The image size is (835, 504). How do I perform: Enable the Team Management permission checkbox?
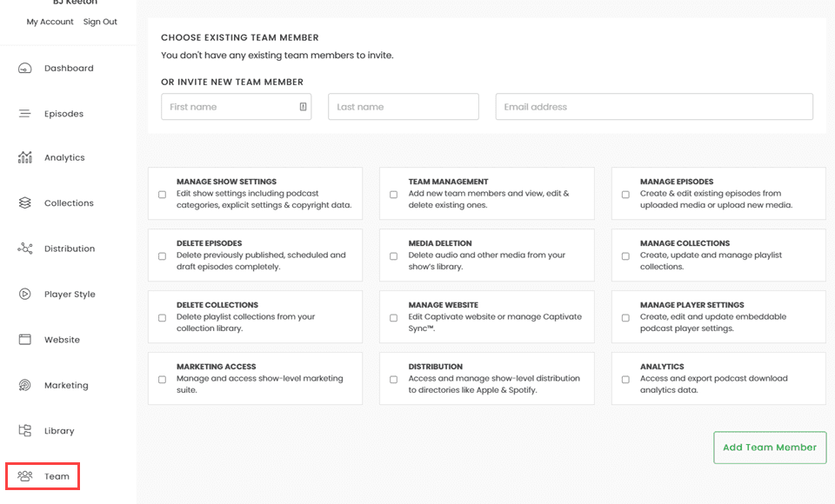click(393, 193)
